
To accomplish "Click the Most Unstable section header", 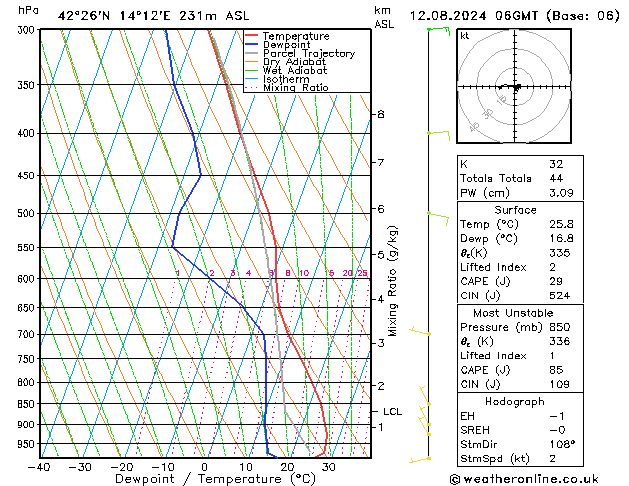I will (513, 313).
